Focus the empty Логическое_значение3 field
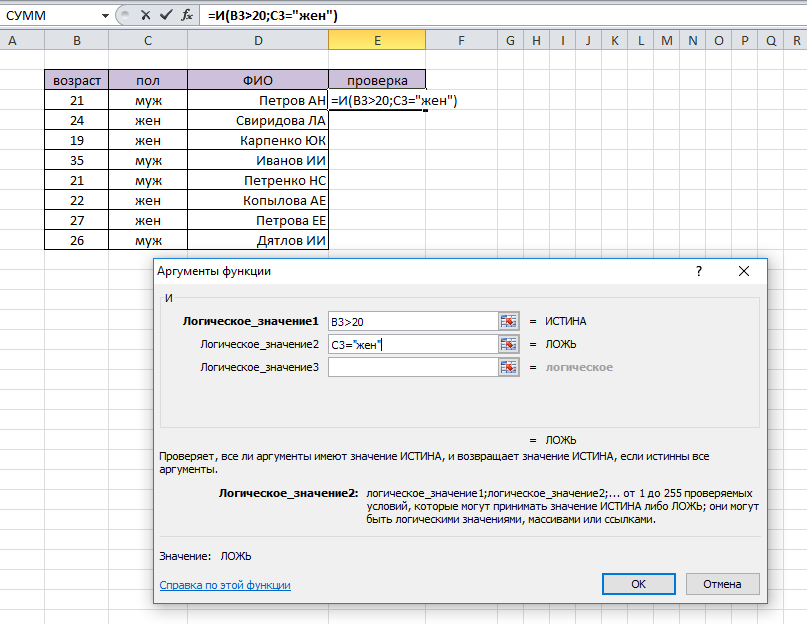Viewport: 807px width, 624px height. pyautogui.click(x=413, y=367)
